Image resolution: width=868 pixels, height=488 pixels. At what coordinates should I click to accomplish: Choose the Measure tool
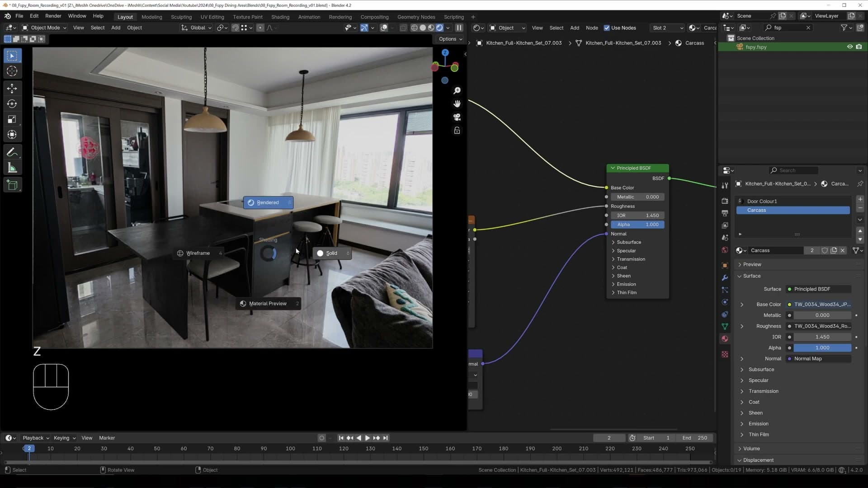click(12, 169)
